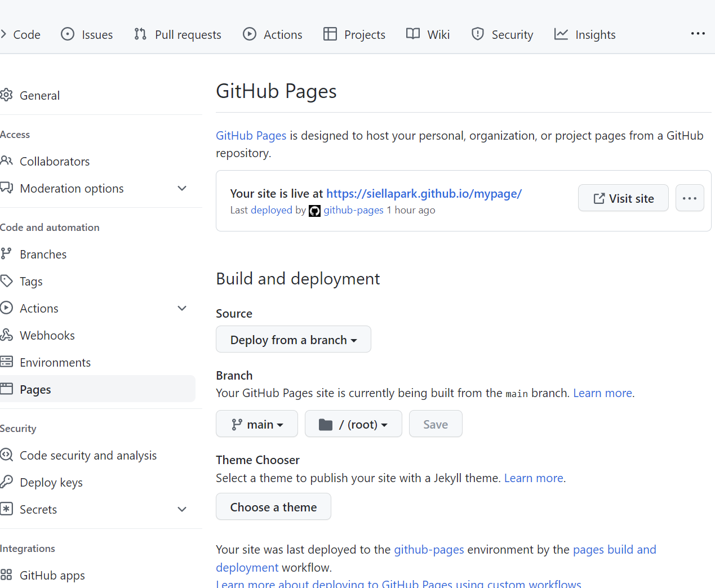Open the / (root) folder dropdown

353,424
